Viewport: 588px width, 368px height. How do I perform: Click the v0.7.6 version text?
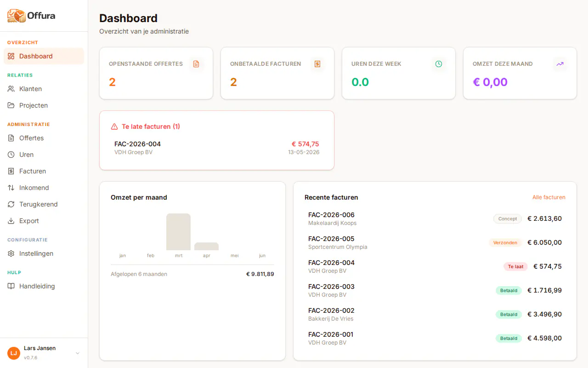30,358
